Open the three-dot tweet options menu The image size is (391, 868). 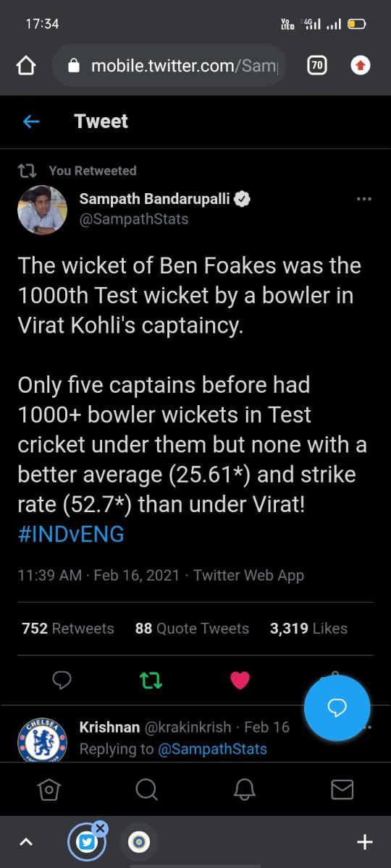(x=363, y=199)
